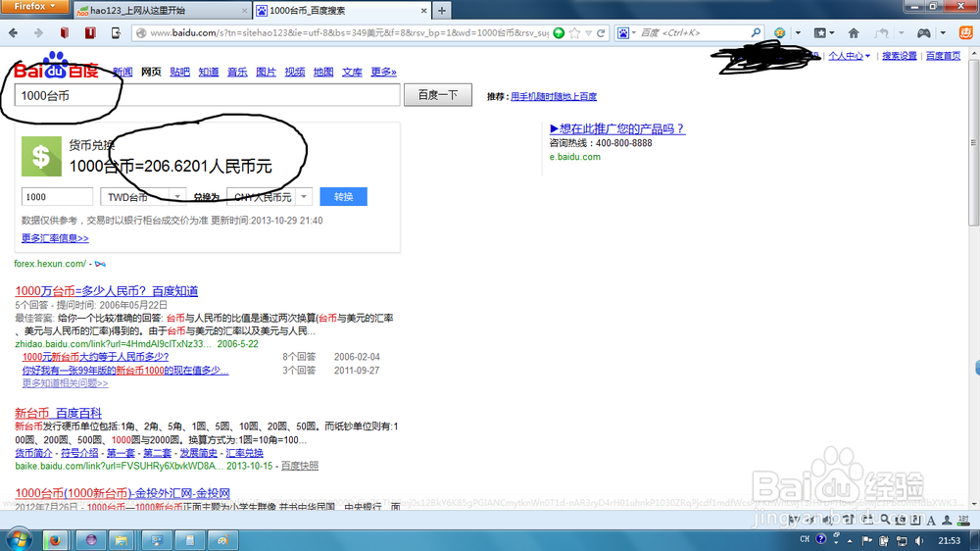Click the green go icon in the address bar
Viewport: 980px width, 551px height.
coord(559,33)
